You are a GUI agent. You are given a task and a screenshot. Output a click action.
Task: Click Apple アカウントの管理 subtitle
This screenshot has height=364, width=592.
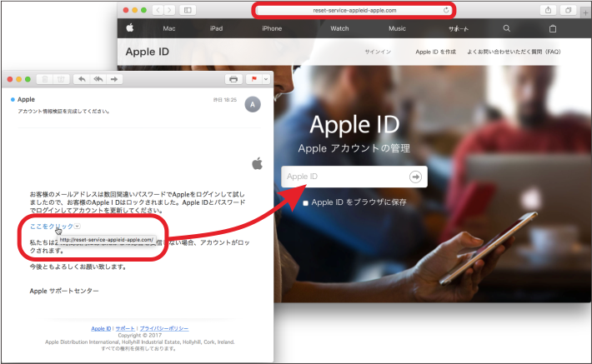click(354, 148)
